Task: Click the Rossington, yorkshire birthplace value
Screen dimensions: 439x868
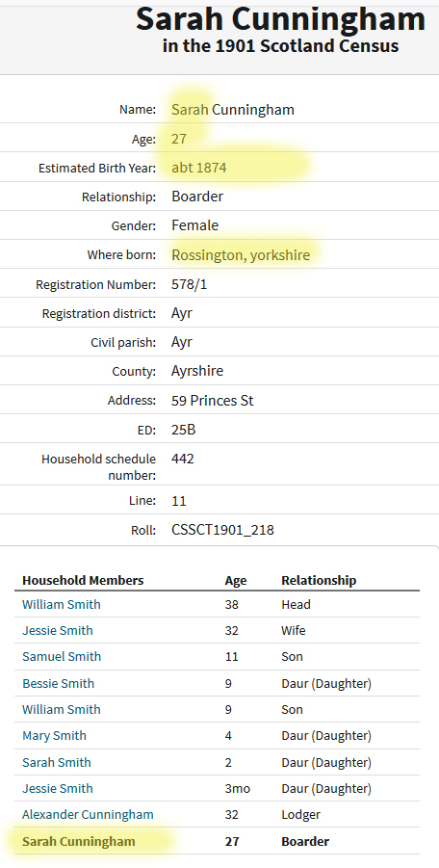Action: [x=241, y=254]
